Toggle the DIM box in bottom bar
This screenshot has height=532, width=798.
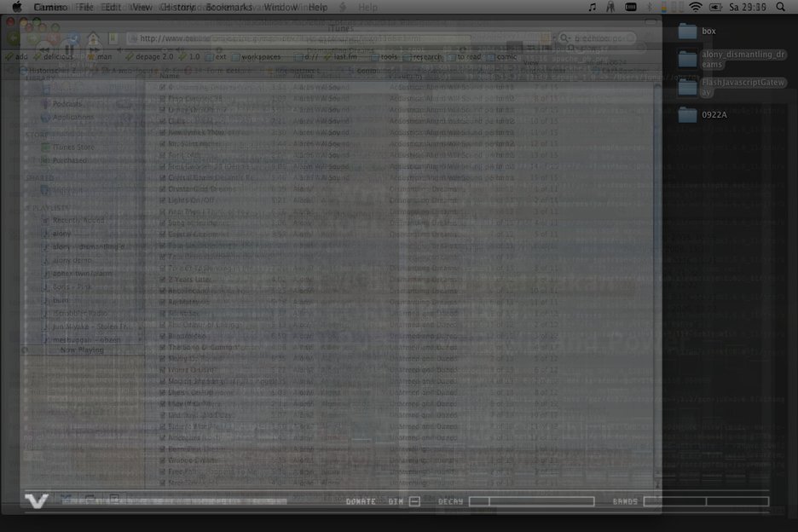[415, 501]
